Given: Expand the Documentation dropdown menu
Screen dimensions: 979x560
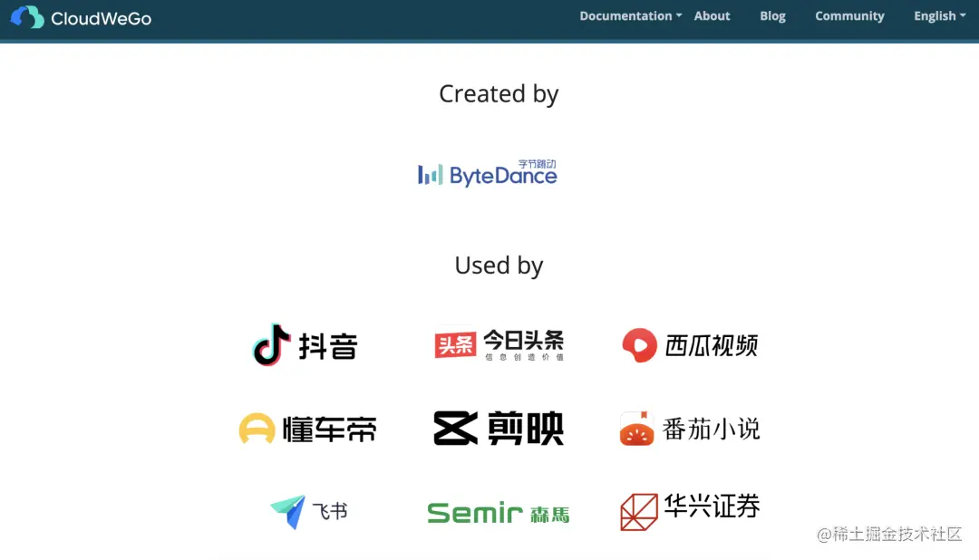Looking at the screenshot, I should [630, 16].
